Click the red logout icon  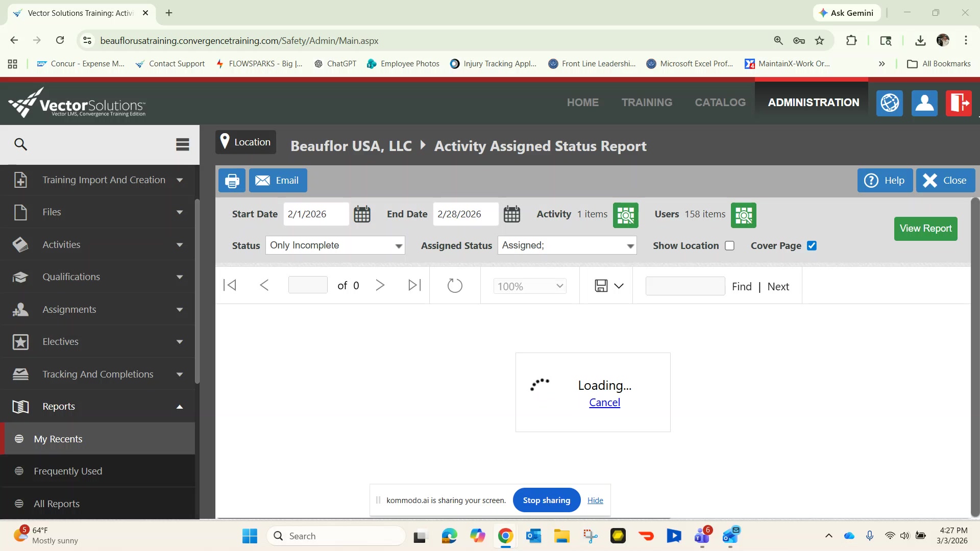[x=958, y=103]
